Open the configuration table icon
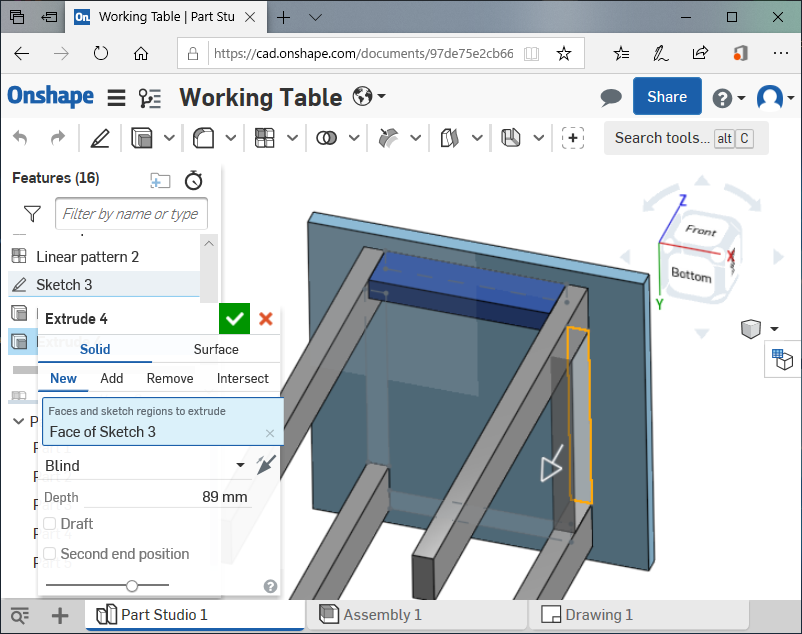Image resolution: width=802 pixels, height=634 pixels. pyautogui.click(x=783, y=359)
